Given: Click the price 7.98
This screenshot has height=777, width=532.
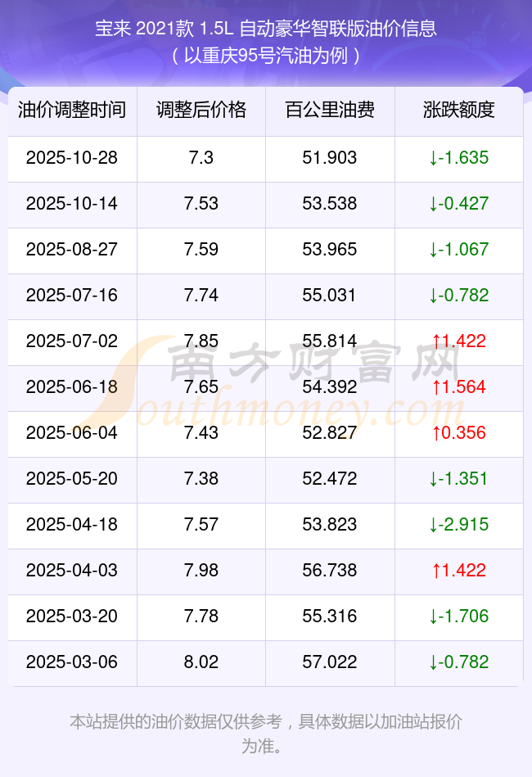Looking at the screenshot, I should [x=201, y=571].
